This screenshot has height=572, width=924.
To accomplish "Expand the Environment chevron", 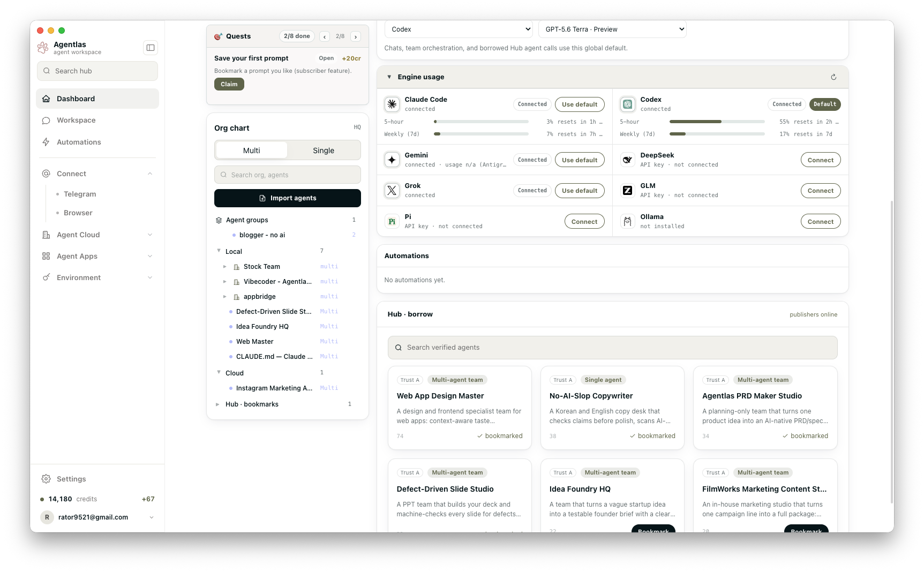I will (x=150, y=277).
